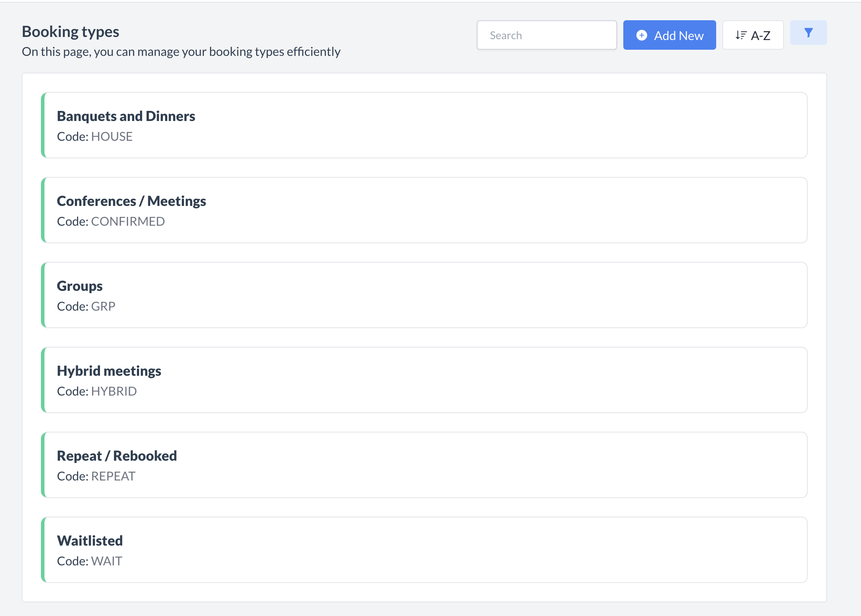Click the Booking types page heading
The height and width of the screenshot is (616, 861).
(x=70, y=31)
